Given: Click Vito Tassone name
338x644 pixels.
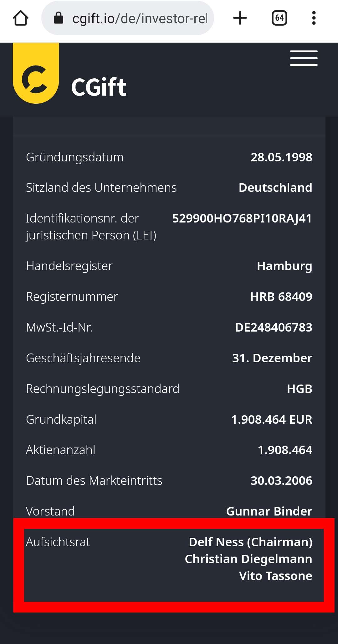Looking at the screenshot, I should click(275, 576).
